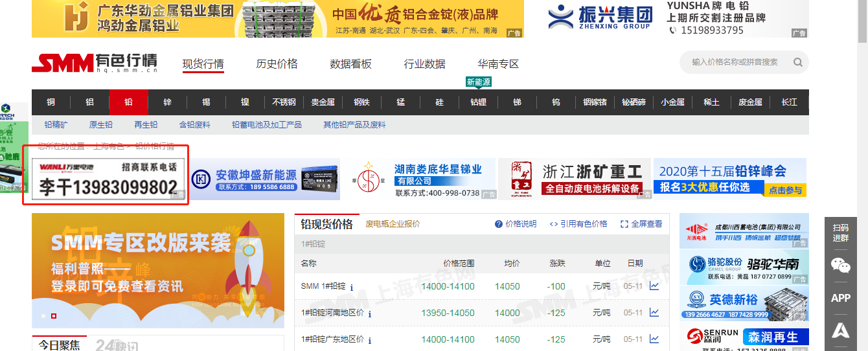Select 废金属 in the metals navigation bar

tap(751, 102)
